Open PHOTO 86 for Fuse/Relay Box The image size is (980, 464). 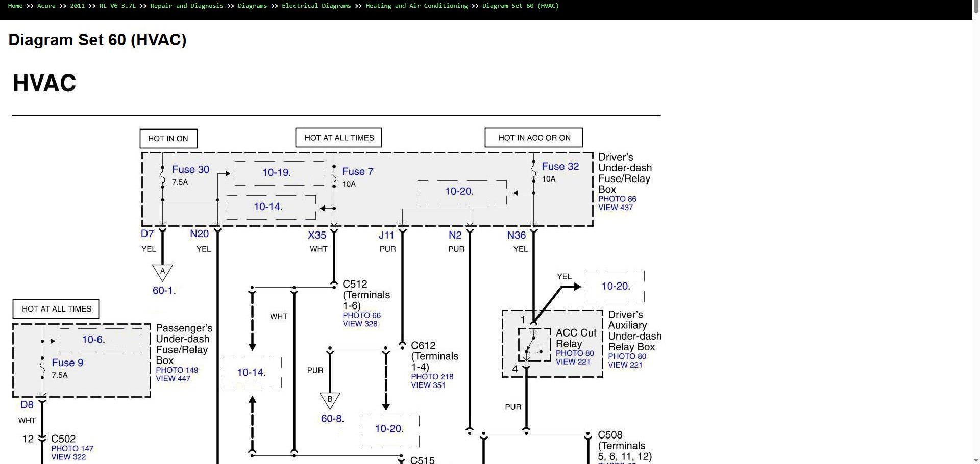click(617, 199)
